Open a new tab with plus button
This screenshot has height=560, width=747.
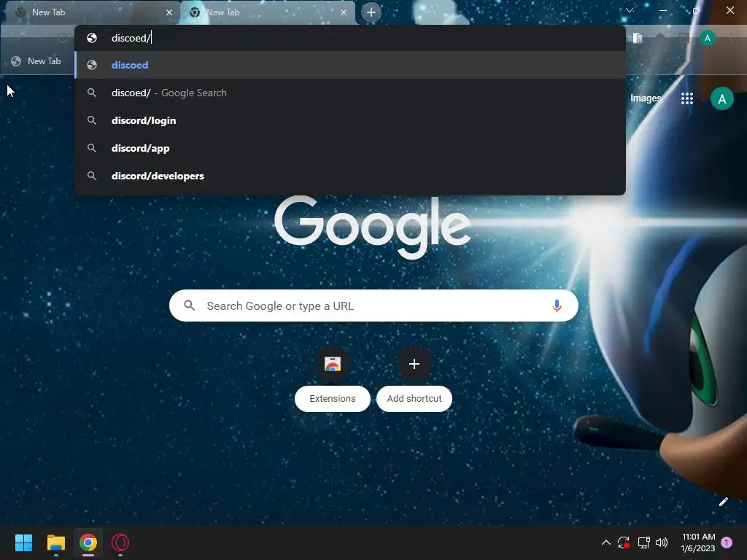[371, 12]
